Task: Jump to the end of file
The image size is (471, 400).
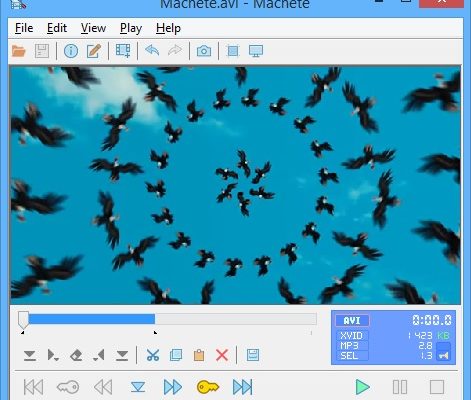Action: [x=243, y=387]
